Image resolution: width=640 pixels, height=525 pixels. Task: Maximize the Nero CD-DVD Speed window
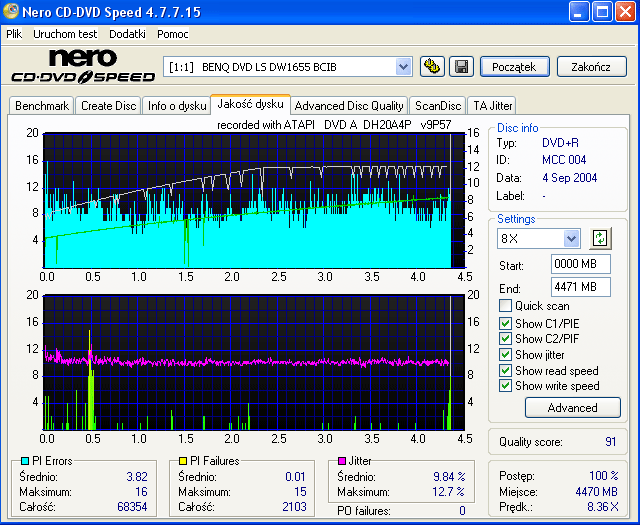tap(602, 11)
